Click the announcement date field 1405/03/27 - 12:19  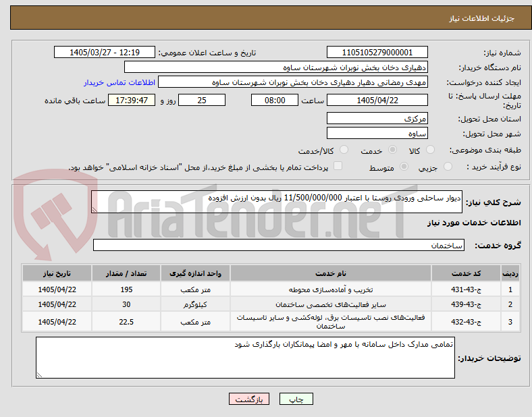pos(105,52)
